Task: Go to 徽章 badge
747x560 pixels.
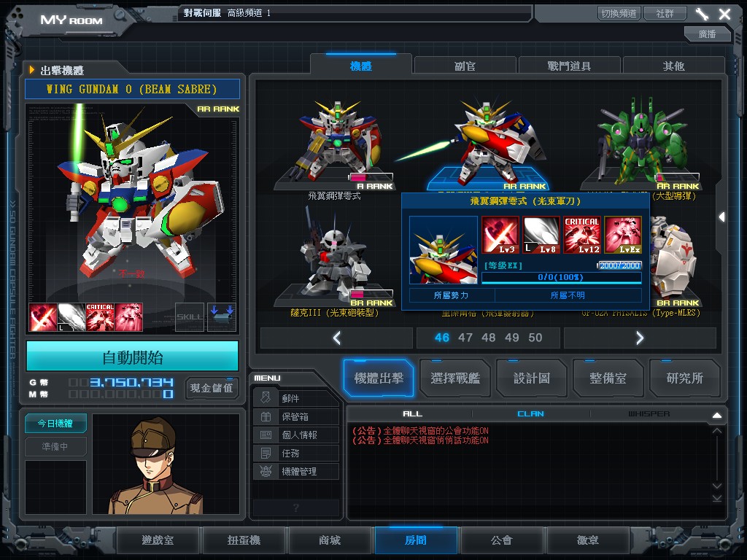Action: [x=588, y=540]
